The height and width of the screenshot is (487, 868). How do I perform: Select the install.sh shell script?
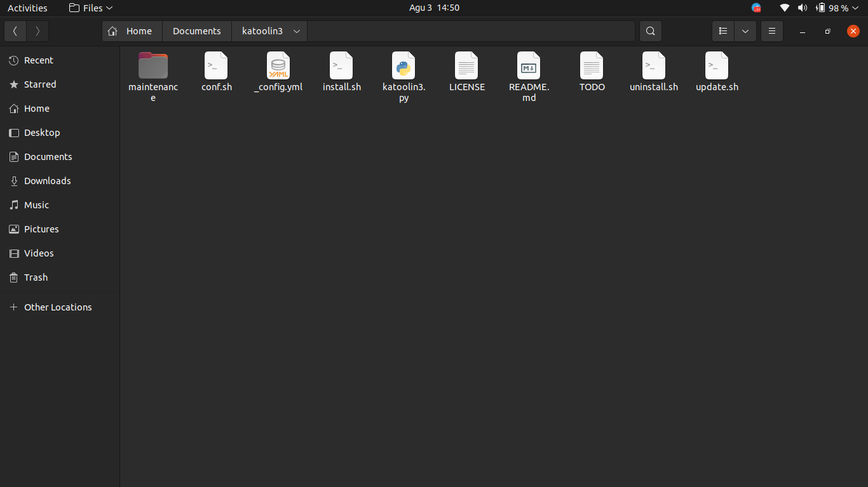pos(341,71)
